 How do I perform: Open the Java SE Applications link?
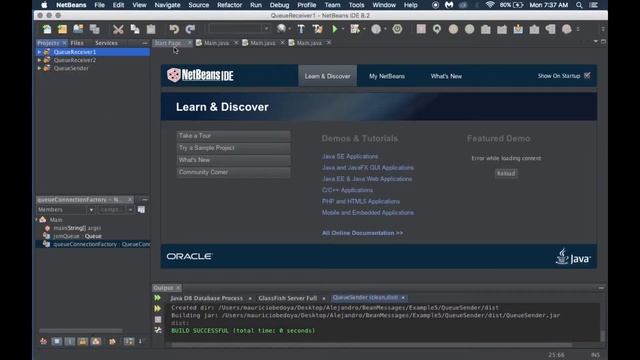coord(350,156)
